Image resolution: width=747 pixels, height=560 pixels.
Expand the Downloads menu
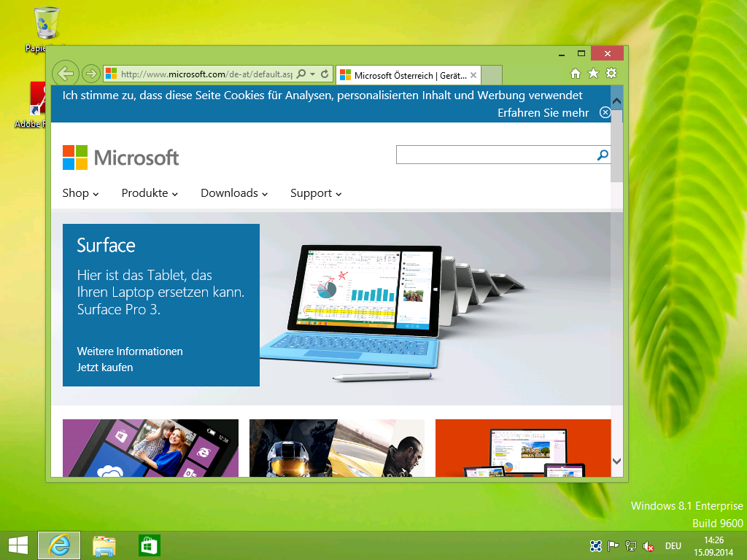pos(234,192)
